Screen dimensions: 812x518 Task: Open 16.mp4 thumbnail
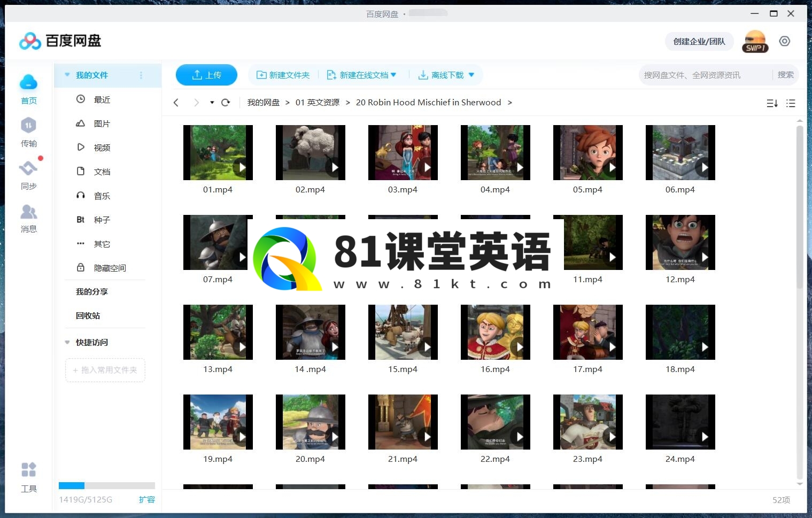(x=496, y=332)
